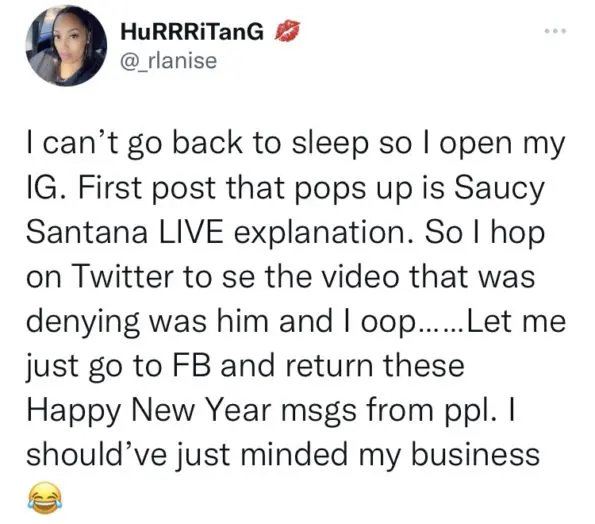Click the HuRRRiTanG display name
595x524 pixels.
[x=192, y=31]
